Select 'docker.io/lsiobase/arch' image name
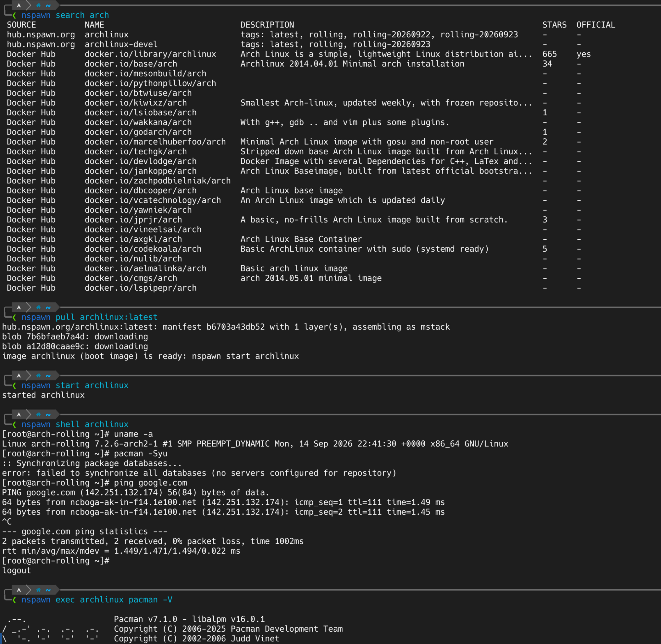The height and width of the screenshot is (644, 661). point(141,113)
